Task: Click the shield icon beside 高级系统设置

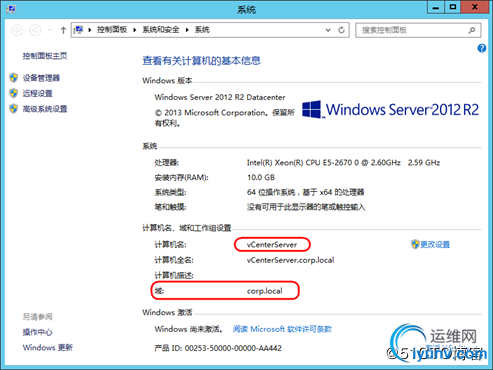Action: pyautogui.click(x=13, y=109)
